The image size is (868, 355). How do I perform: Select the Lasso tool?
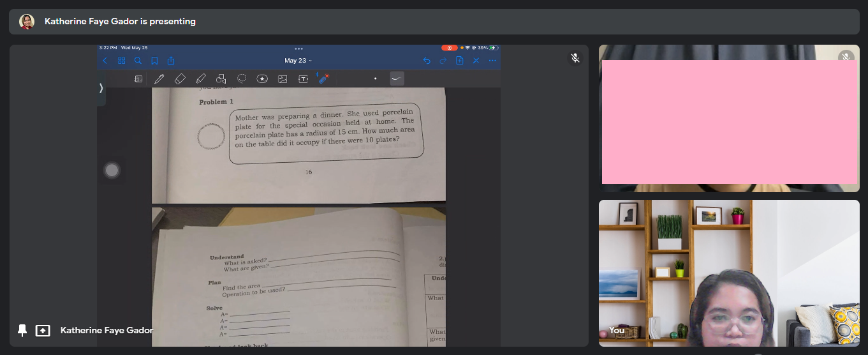(242, 79)
